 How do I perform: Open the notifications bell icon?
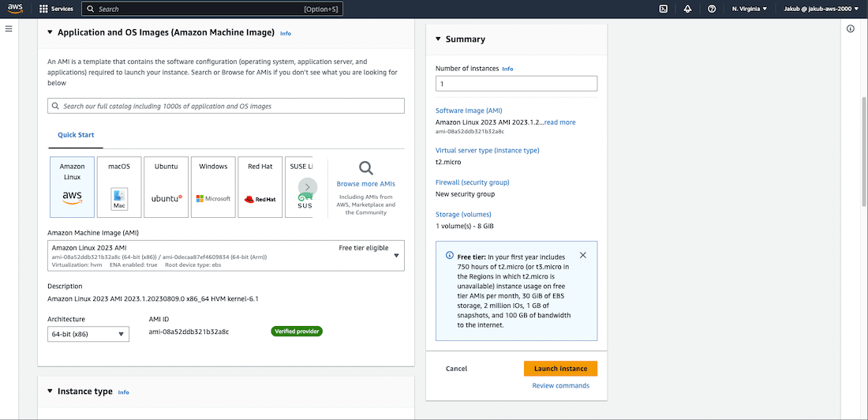(x=687, y=9)
